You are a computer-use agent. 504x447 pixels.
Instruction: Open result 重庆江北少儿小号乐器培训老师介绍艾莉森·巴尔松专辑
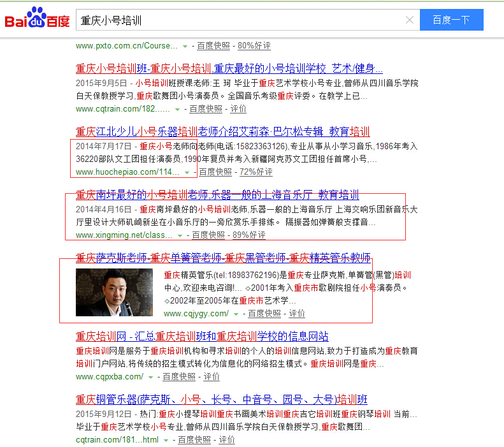223,131
